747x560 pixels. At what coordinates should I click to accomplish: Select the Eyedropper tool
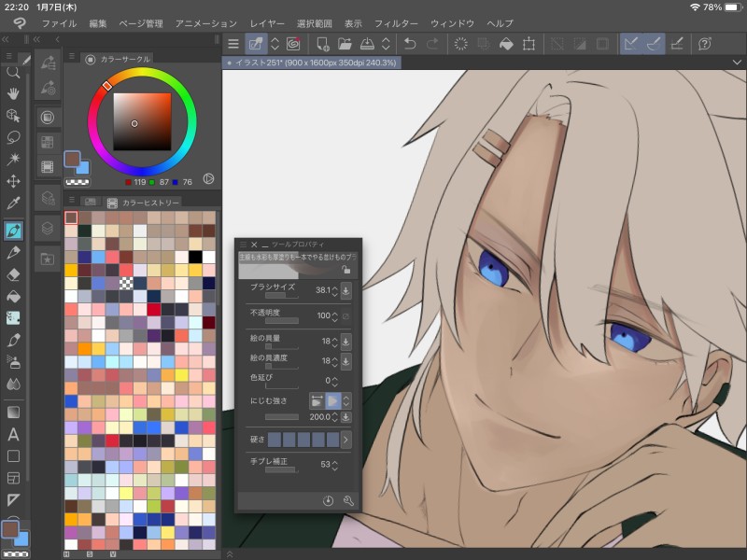click(13, 203)
